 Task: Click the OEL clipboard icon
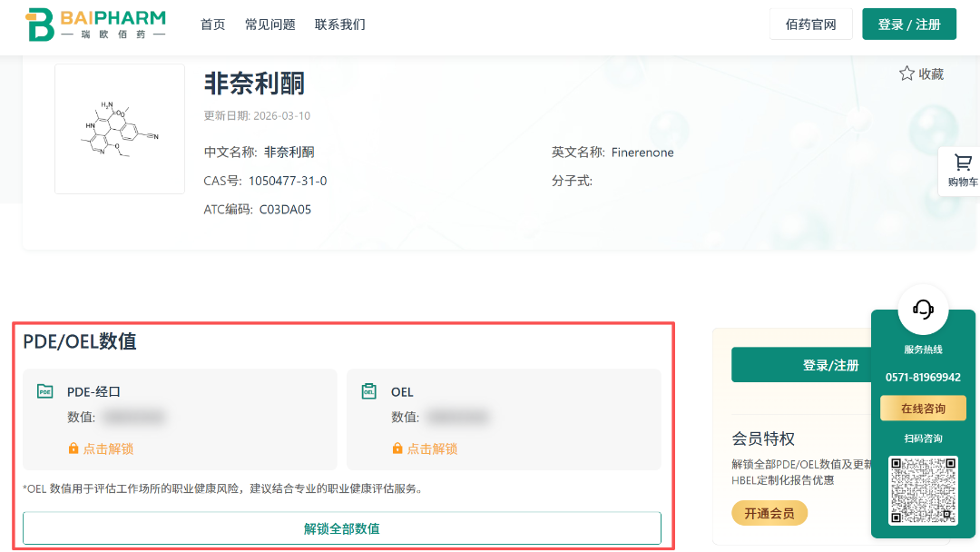pos(368,391)
